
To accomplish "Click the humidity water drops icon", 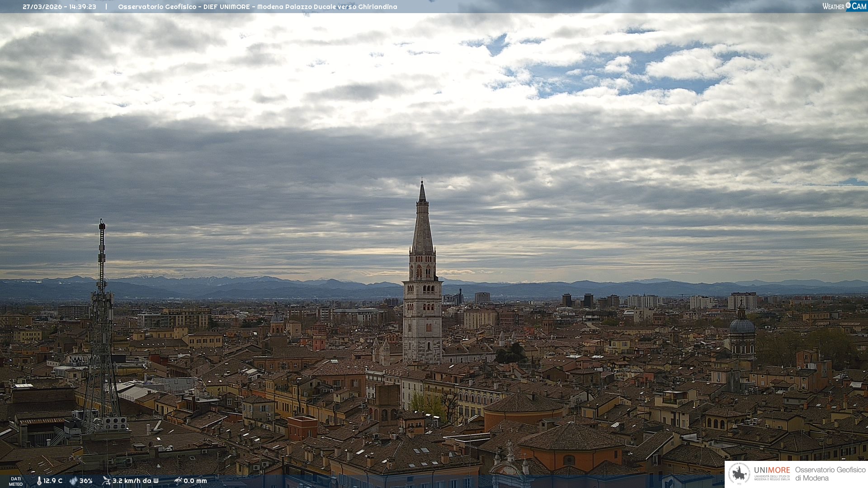I will tap(73, 481).
